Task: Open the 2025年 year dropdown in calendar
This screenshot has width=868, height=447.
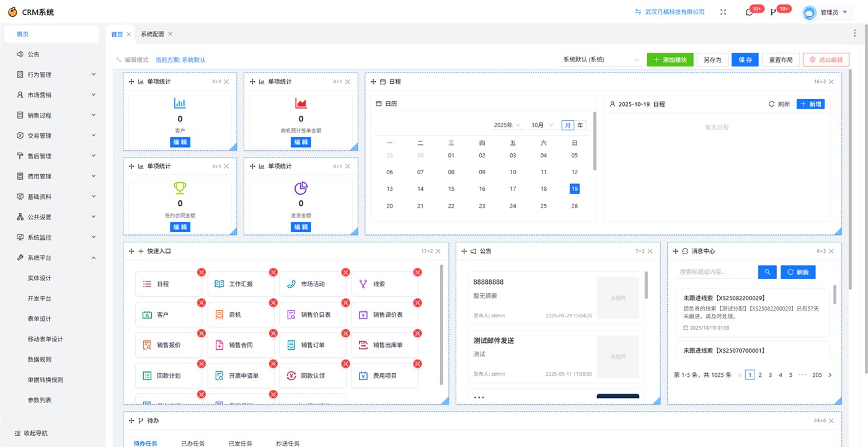Action: tap(507, 125)
